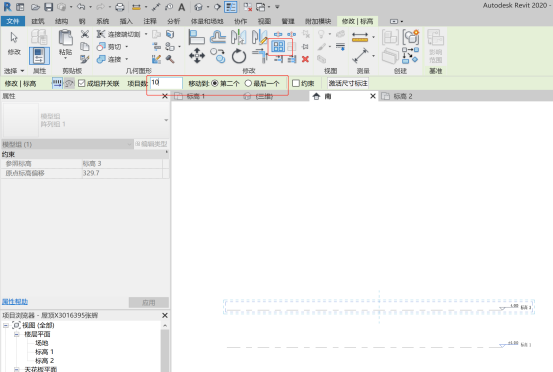Choose radial array mode in options bar

click(x=69, y=83)
